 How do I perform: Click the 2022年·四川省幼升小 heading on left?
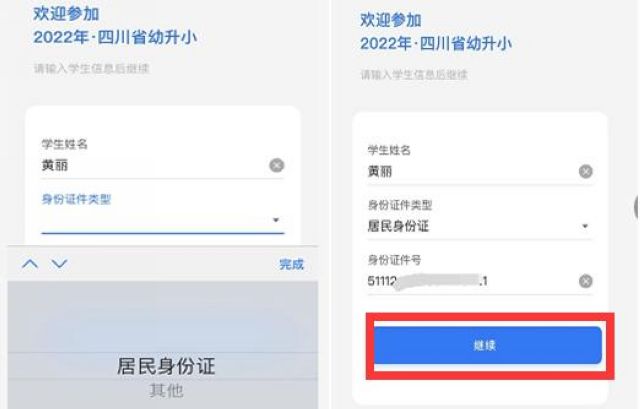coord(115,38)
